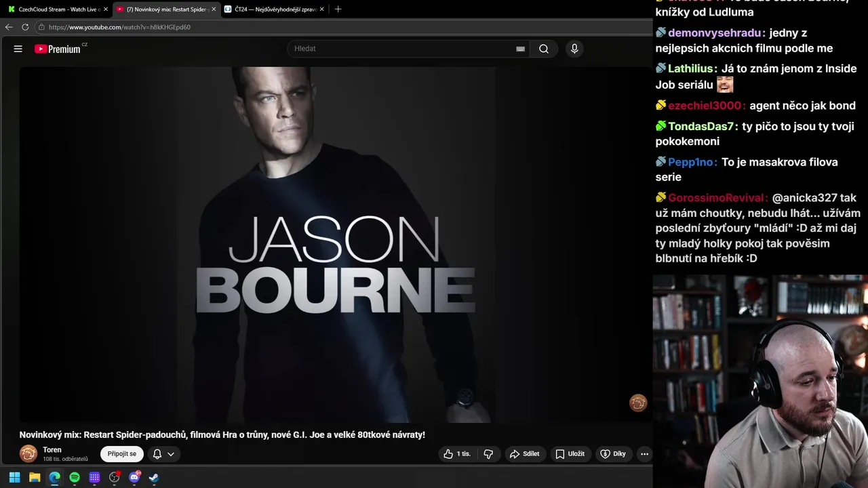Click the Hledat search field
The width and height of the screenshot is (868, 488).
[x=403, y=49]
